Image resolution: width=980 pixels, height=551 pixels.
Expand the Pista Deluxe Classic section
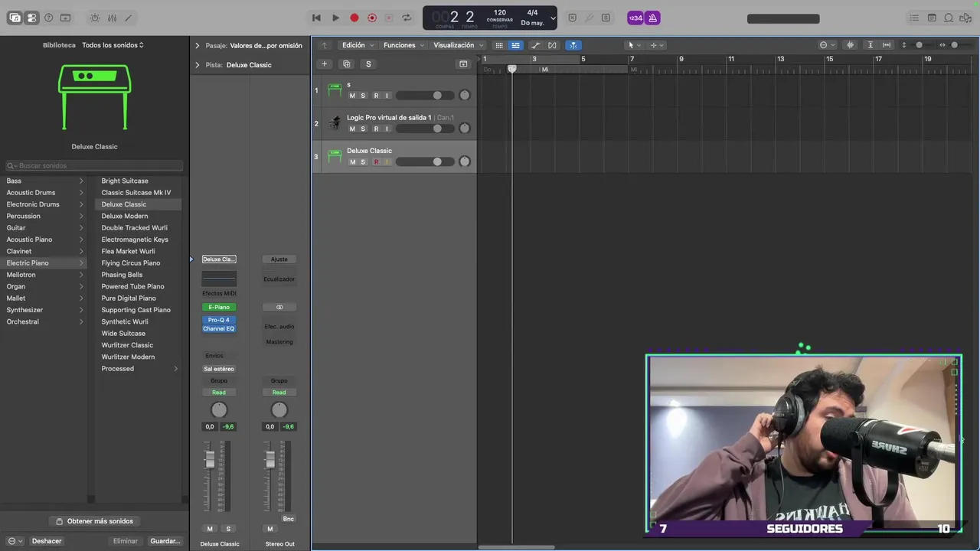coord(197,65)
